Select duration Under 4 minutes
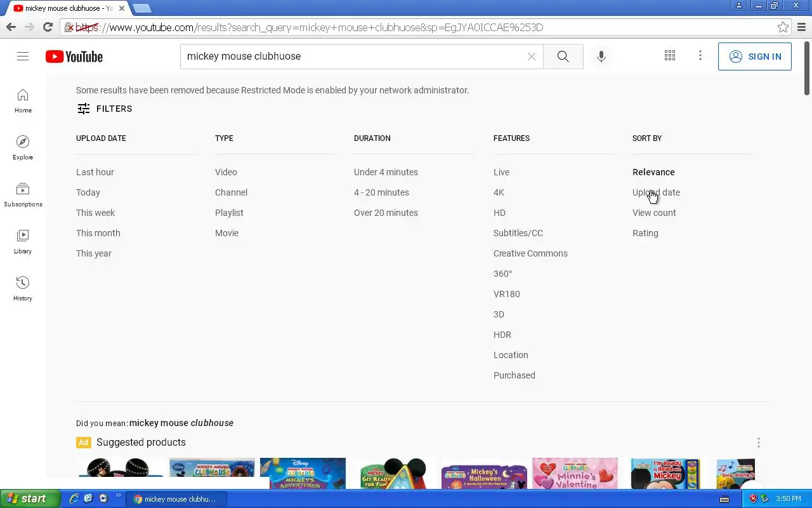The width and height of the screenshot is (812, 508). click(x=386, y=172)
